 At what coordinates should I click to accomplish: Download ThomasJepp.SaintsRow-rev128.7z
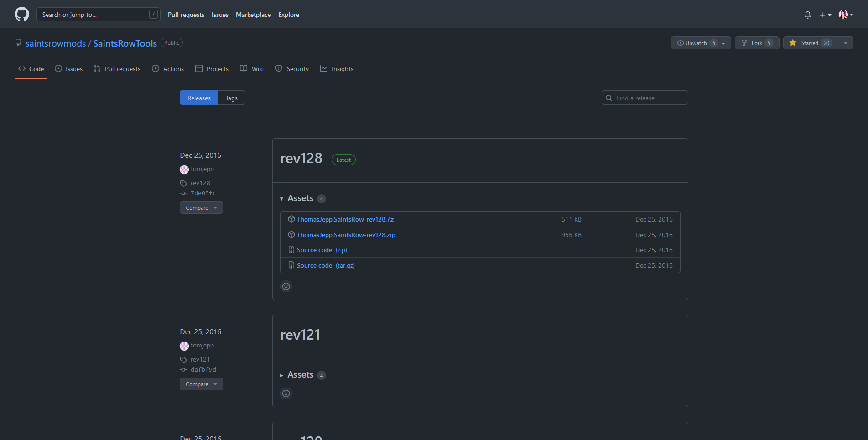(345, 219)
